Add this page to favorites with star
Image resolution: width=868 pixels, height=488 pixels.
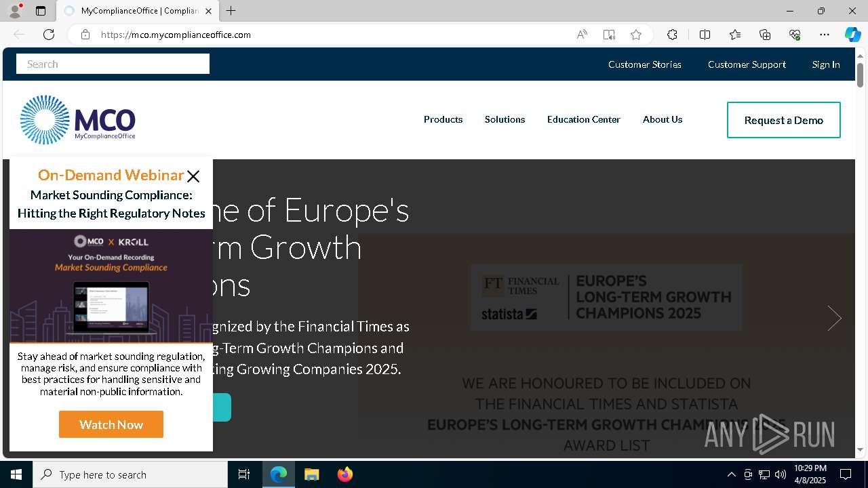pos(636,35)
